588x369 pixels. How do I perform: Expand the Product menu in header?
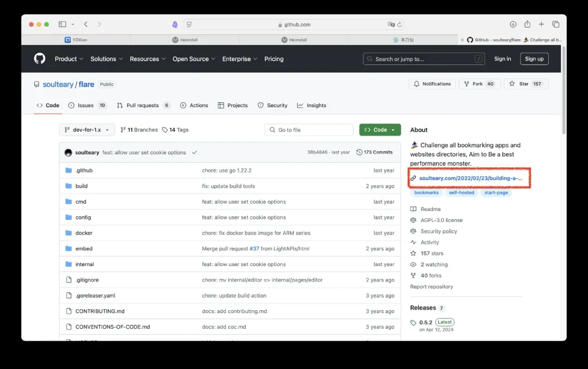pos(69,59)
